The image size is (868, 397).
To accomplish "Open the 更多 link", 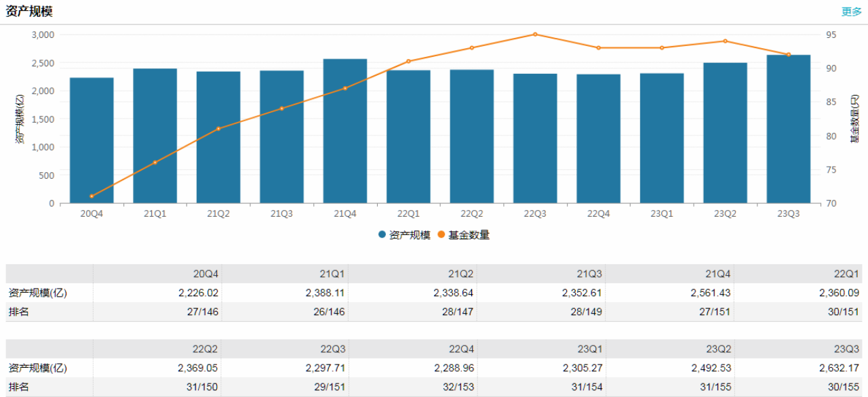I will click(x=851, y=12).
